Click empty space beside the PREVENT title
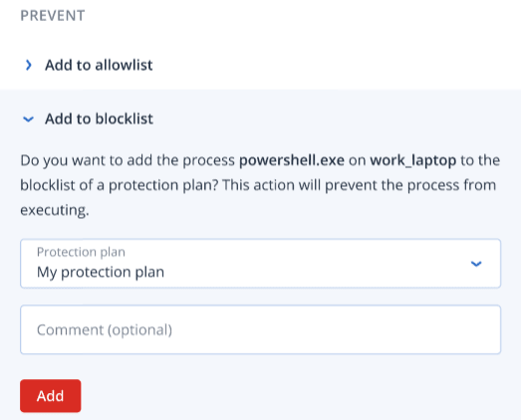 click(x=299, y=16)
